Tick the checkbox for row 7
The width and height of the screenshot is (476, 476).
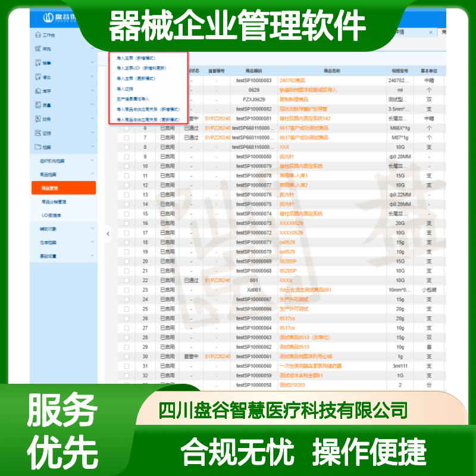(127, 137)
